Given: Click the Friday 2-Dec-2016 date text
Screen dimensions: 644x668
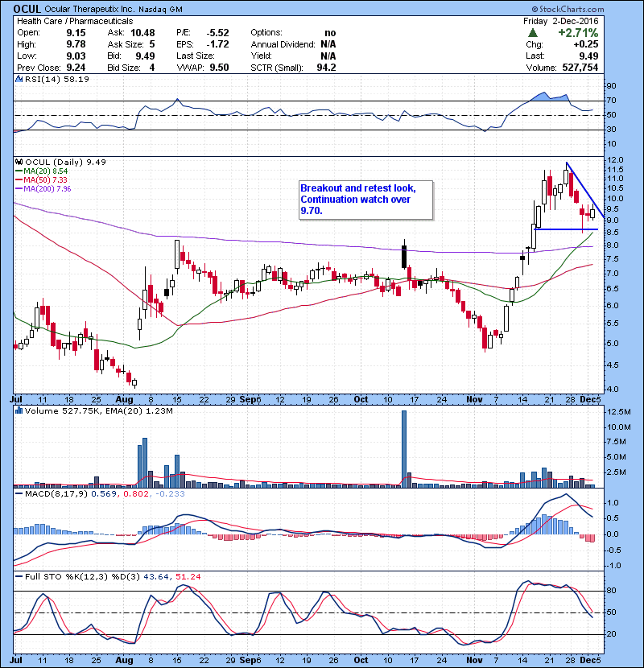Looking at the screenshot, I should click(561, 21).
